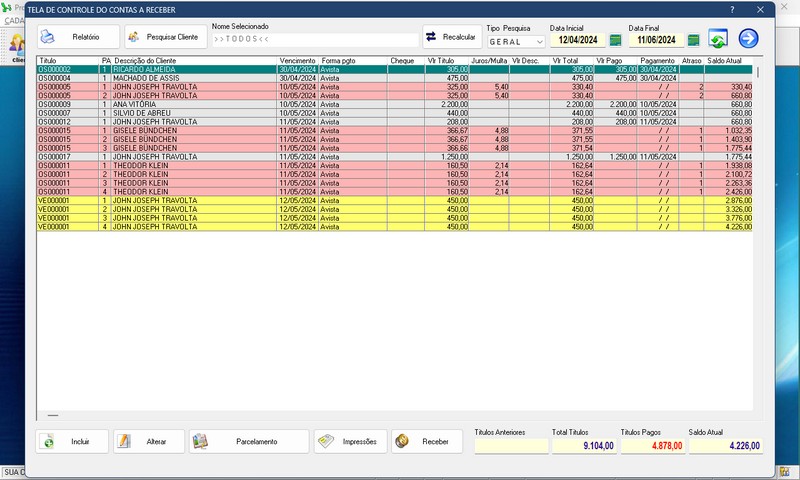Click the Impressões button
Viewport: 800px width, 480px height.
[x=350, y=441]
